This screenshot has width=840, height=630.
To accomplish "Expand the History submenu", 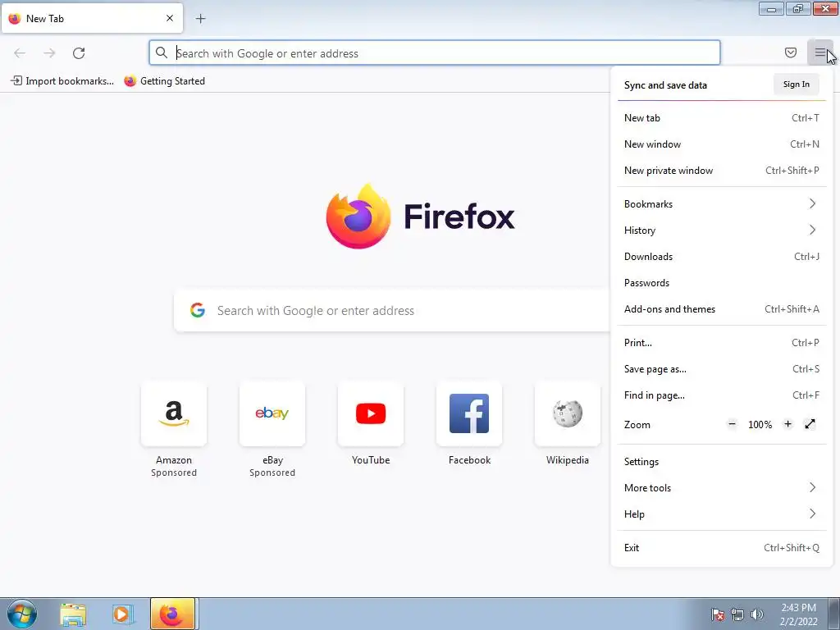I will tap(722, 231).
